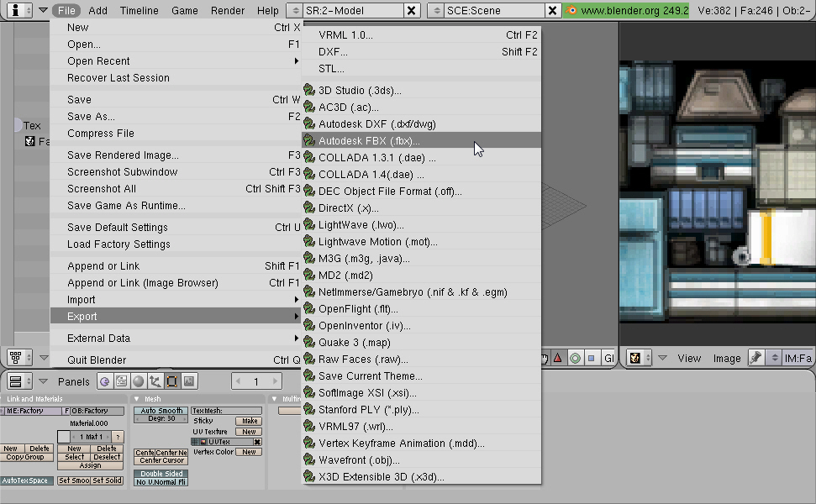The image size is (816, 504).
Task: Click New next to Vertex Color
Action: tap(249, 452)
